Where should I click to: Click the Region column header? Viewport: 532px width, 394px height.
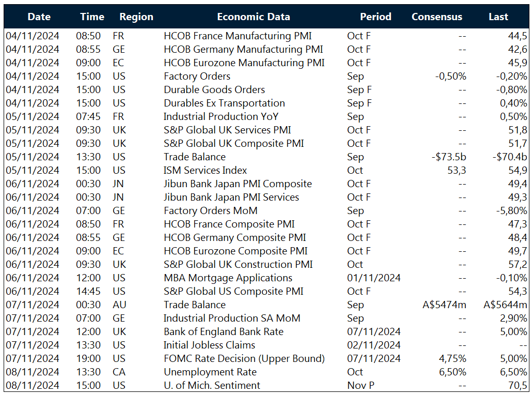click(136, 17)
